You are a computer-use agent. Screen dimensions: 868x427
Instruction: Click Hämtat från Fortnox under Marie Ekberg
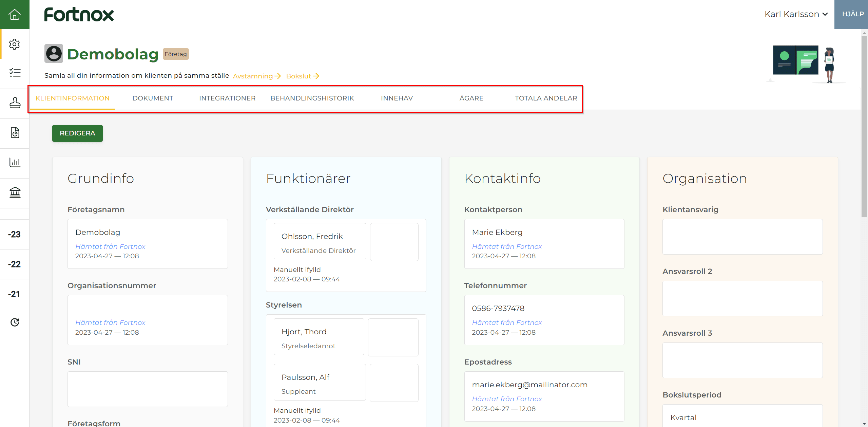(507, 246)
